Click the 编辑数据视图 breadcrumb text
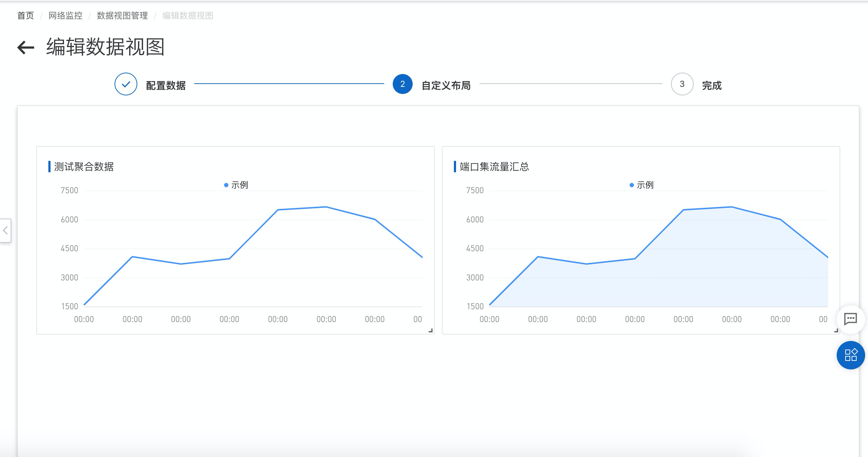 point(188,16)
